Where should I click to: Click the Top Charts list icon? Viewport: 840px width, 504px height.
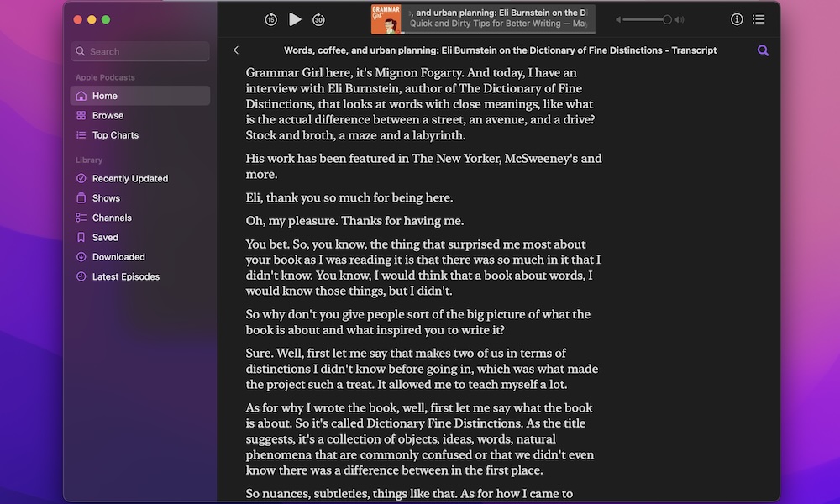(81, 135)
